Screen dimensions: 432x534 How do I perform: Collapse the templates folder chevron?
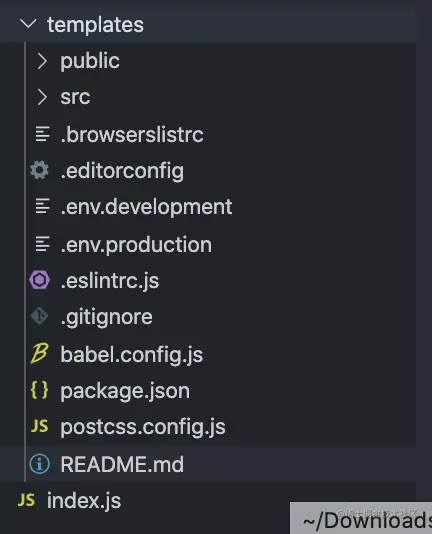point(28,24)
